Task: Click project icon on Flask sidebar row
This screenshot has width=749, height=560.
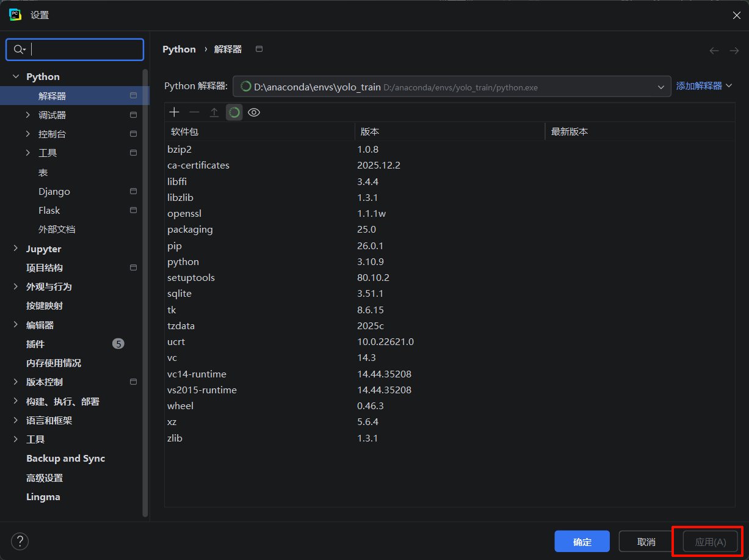Action: (x=133, y=210)
